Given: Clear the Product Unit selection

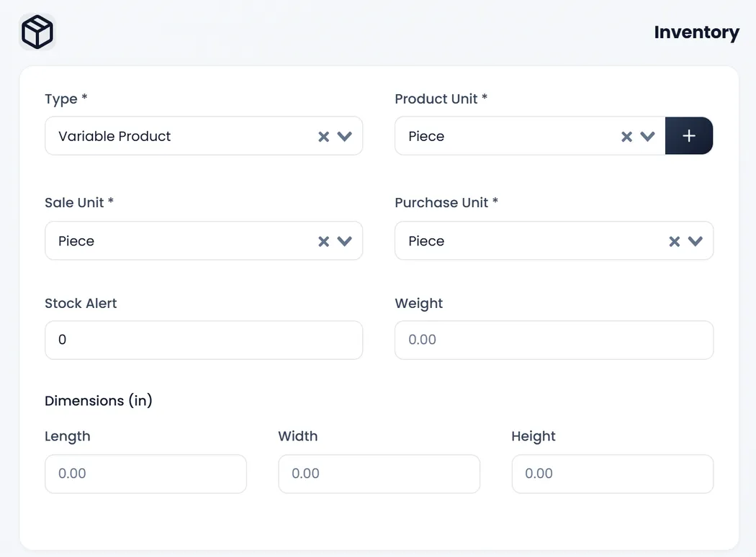Looking at the screenshot, I should click(626, 137).
